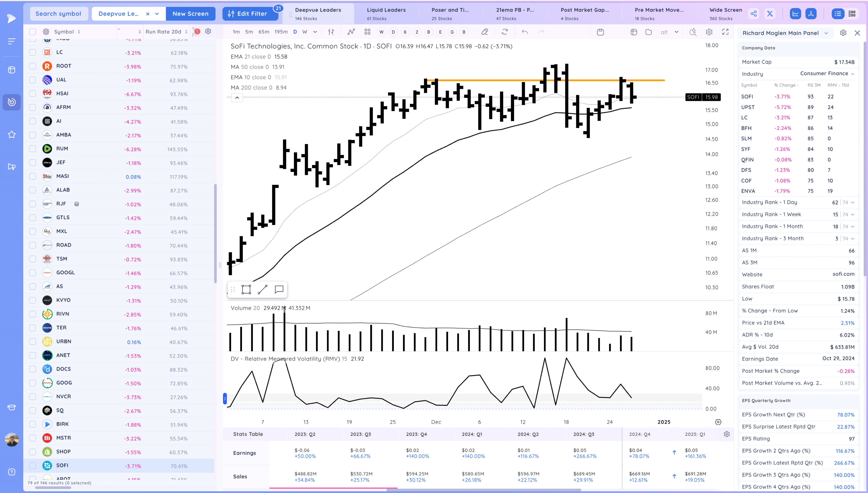Tick the checkbox beside NVCR
Screen dimensions: 868x493
33,396
